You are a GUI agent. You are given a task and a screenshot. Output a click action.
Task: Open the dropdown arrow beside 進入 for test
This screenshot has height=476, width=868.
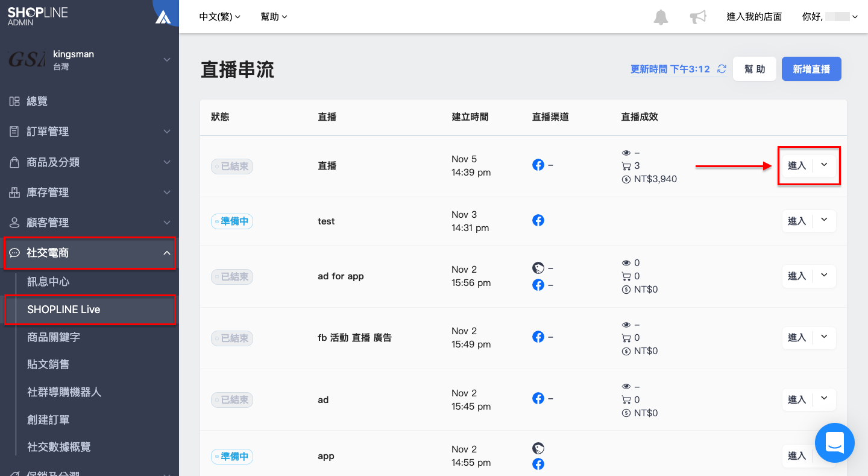click(824, 221)
